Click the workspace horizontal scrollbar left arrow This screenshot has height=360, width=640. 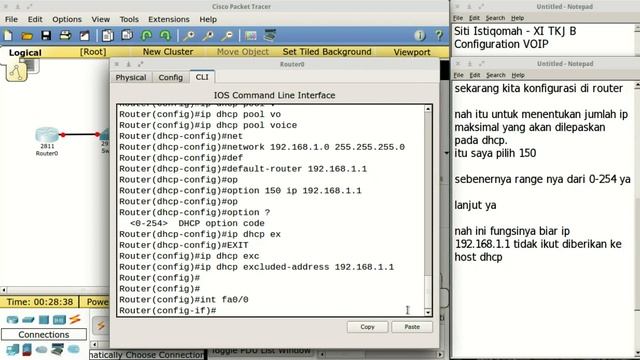4,290
